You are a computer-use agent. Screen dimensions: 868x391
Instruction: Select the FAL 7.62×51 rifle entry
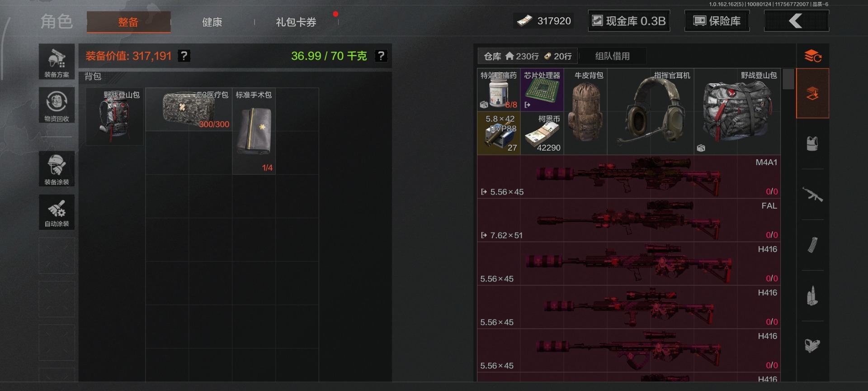[x=629, y=220]
